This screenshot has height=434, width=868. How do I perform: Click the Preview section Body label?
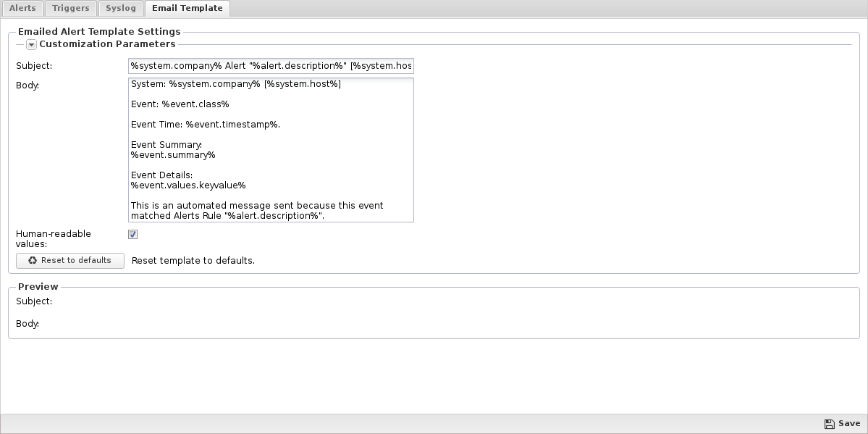[28, 324]
